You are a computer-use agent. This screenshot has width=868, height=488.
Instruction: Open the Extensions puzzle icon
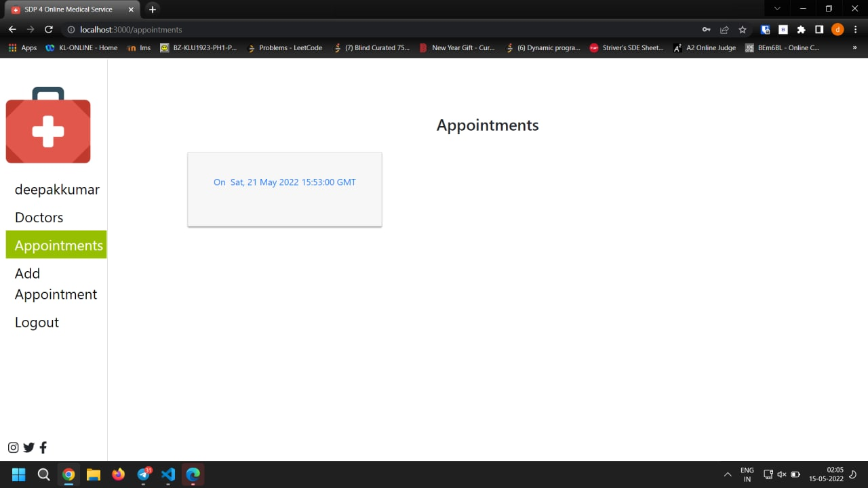pyautogui.click(x=801, y=30)
